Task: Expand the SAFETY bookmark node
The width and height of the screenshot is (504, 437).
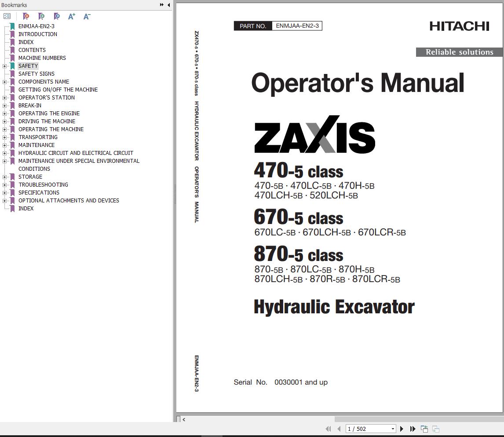Action: tap(4, 66)
